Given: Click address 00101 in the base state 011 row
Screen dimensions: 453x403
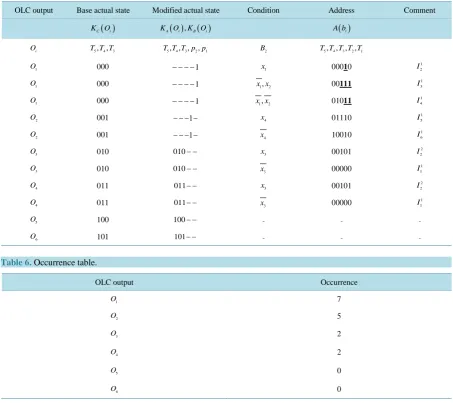Looking at the screenshot, I should (x=341, y=186).
